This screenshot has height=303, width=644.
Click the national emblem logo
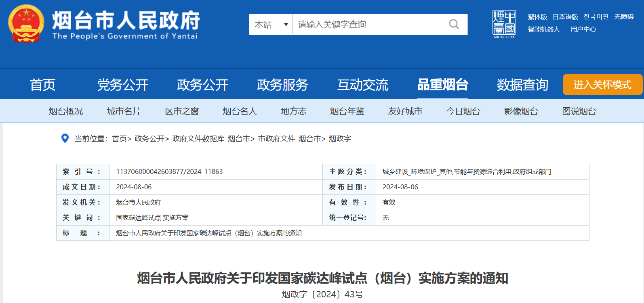point(26,24)
